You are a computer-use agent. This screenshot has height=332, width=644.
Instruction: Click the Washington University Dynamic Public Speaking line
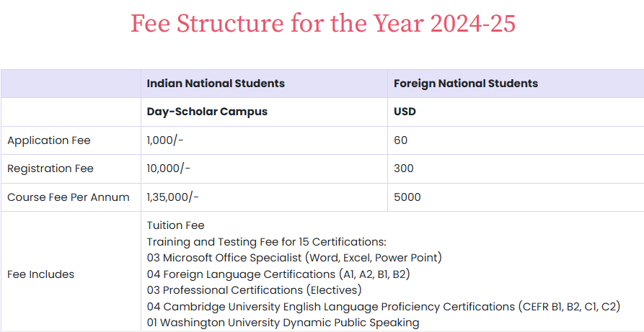point(283,323)
